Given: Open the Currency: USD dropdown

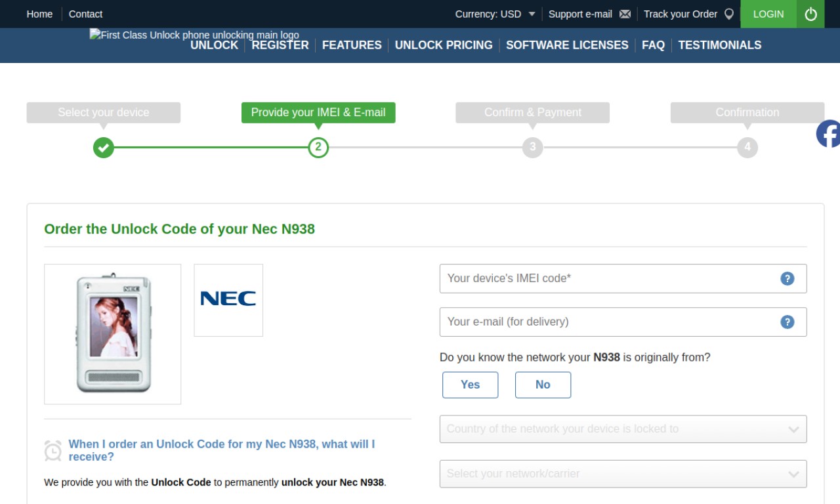Looking at the screenshot, I should coord(495,14).
